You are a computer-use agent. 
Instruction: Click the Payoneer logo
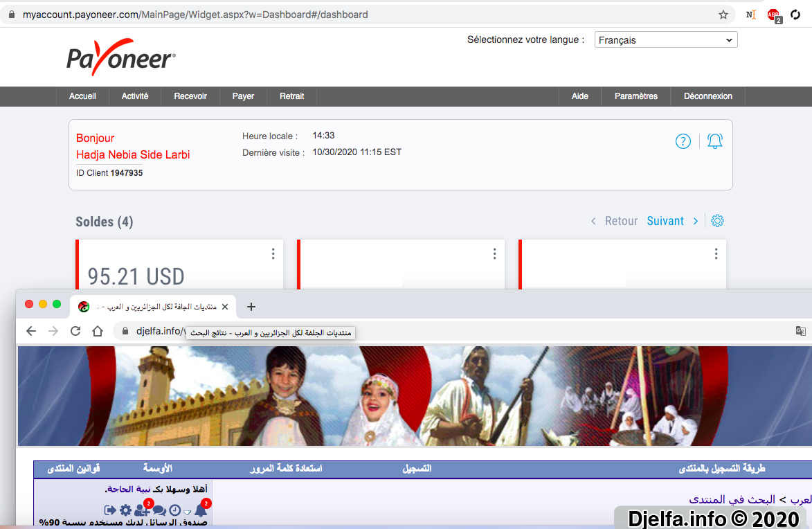(121, 57)
